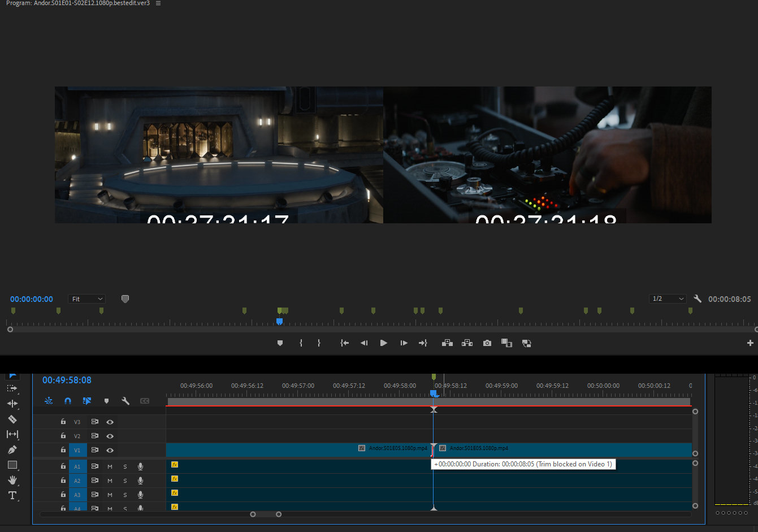Click the timeline timecode 00:49:58:08

[x=67, y=380]
